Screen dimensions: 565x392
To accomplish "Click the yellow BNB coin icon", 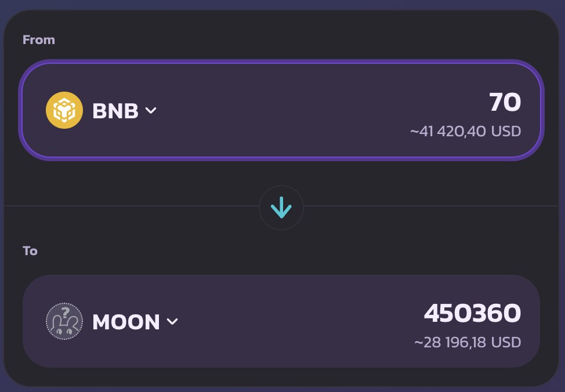I will 64,110.
